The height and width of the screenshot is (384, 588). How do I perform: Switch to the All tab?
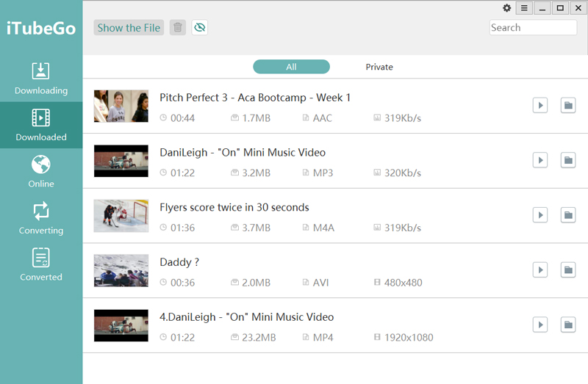[291, 67]
